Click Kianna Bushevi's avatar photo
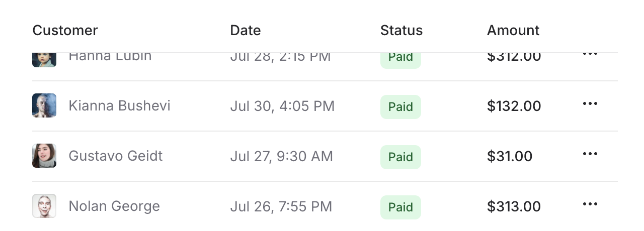 click(x=44, y=105)
